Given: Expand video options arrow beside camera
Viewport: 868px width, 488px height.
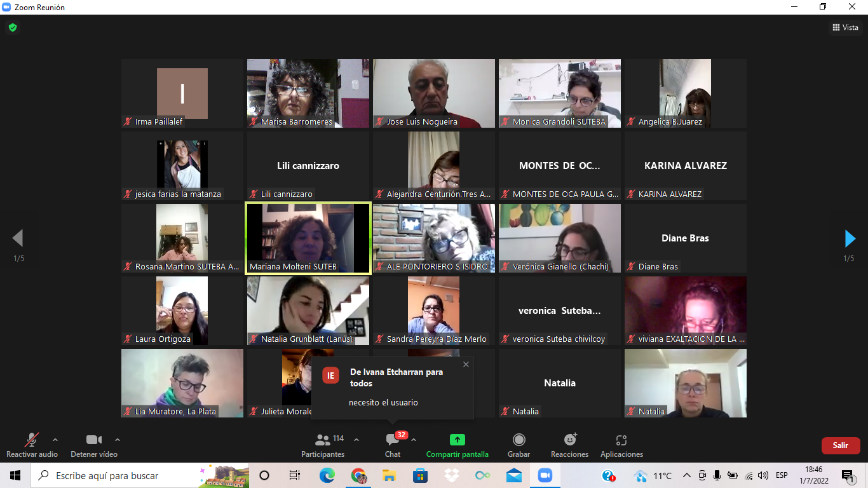Looking at the screenshot, I should point(118,440).
